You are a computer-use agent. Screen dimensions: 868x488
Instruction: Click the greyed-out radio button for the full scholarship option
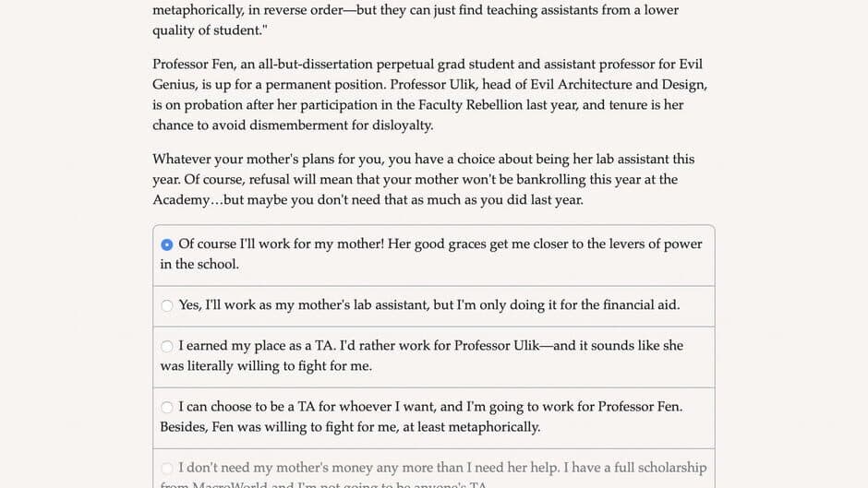click(166, 468)
